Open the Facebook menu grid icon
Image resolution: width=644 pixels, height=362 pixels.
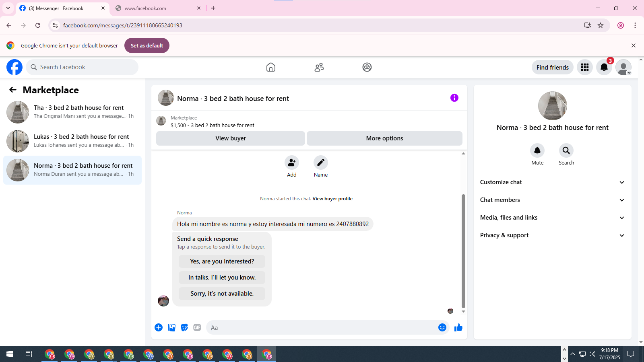(x=585, y=67)
